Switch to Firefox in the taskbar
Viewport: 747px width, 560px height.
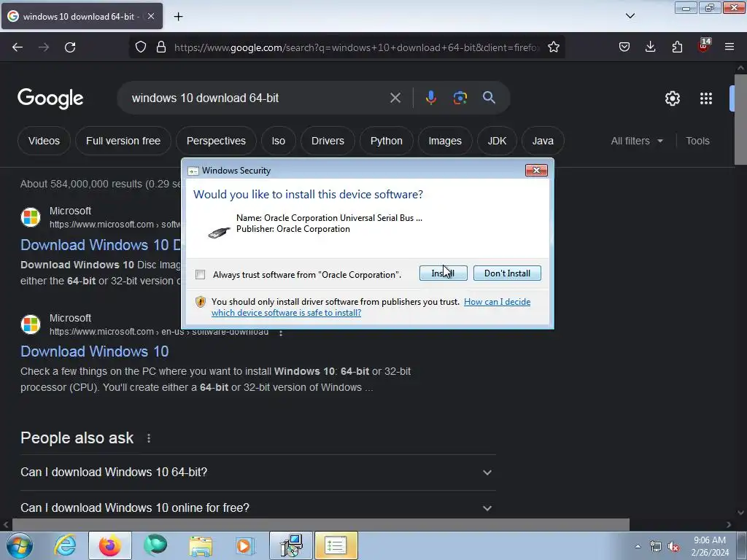(109, 545)
